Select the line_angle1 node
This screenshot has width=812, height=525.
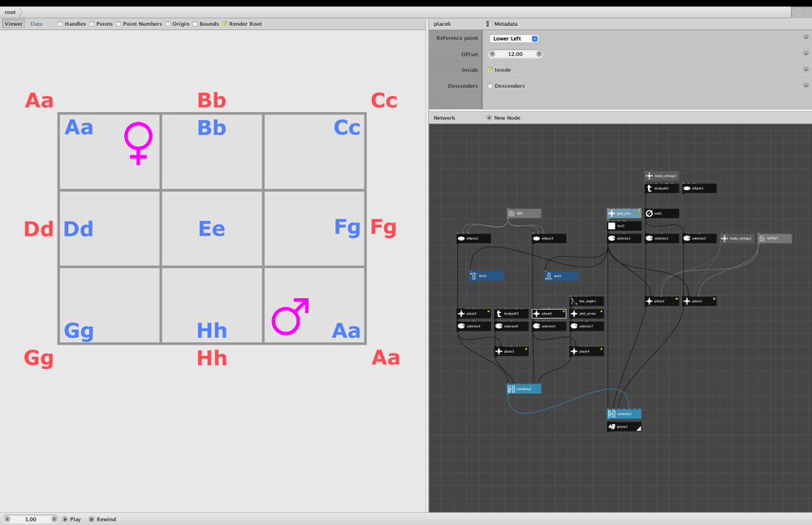[x=586, y=301]
